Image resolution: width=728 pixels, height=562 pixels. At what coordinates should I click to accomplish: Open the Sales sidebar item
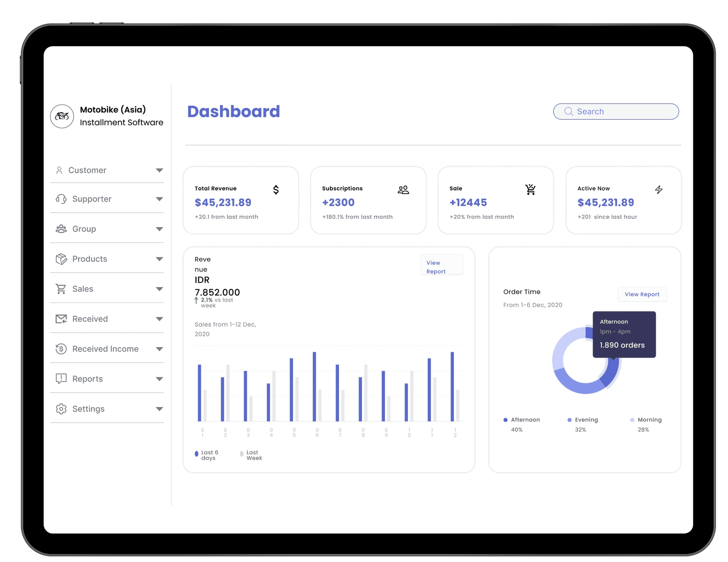(107, 289)
